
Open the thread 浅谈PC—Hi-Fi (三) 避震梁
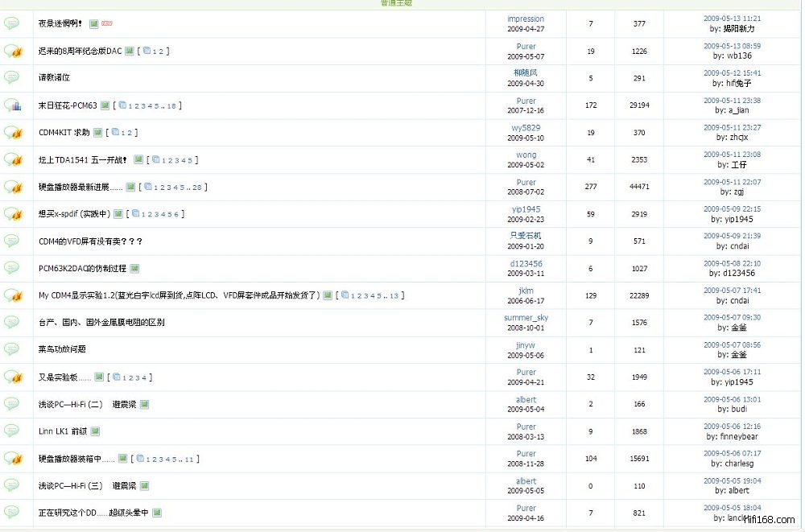coord(87,486)
